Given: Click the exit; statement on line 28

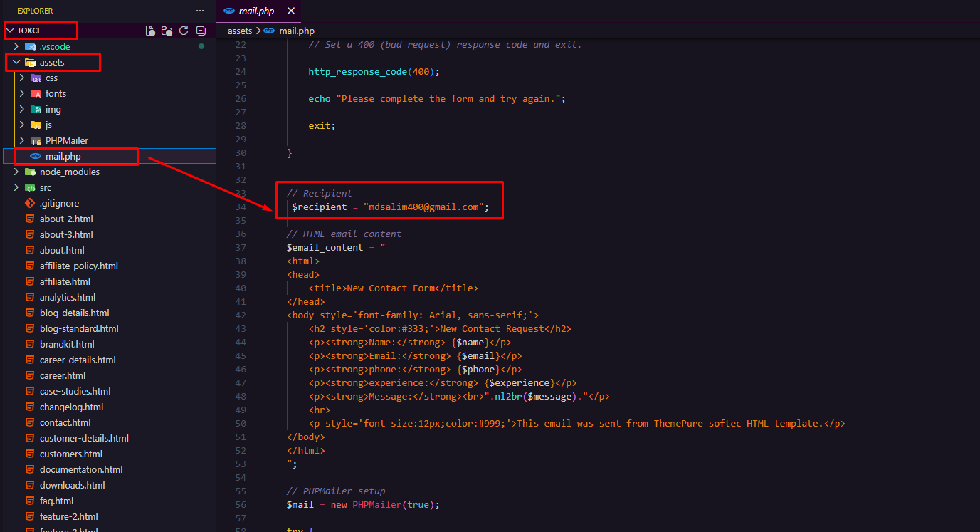Looking at the screenshot, I should click(322, 126).
